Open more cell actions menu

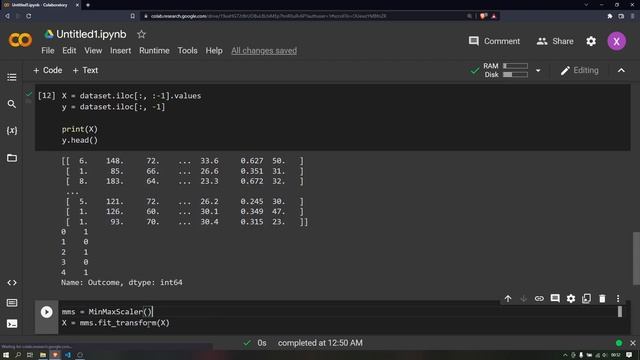pos(618,299)
